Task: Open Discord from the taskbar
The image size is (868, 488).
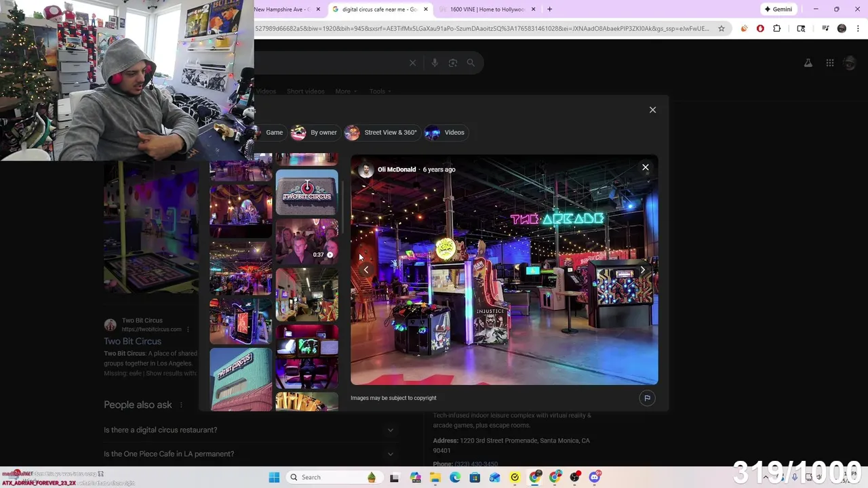Action: (595, 477)
